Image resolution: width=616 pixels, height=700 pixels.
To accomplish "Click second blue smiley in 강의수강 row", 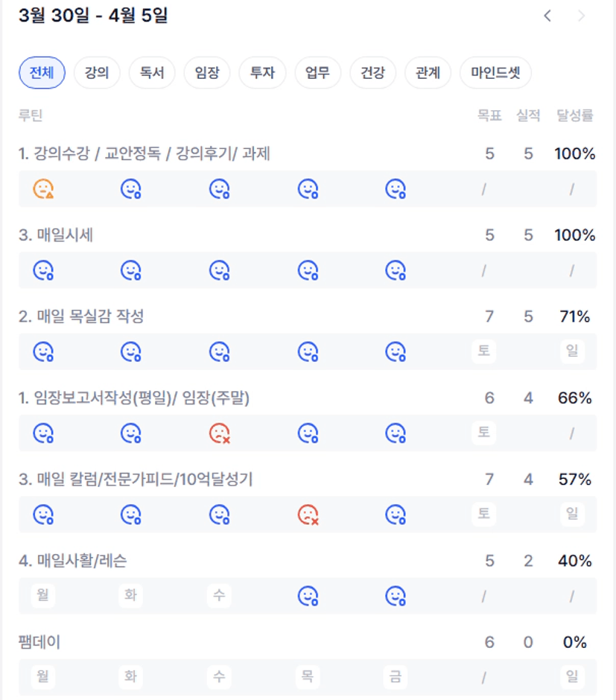I will coord(131,189).
